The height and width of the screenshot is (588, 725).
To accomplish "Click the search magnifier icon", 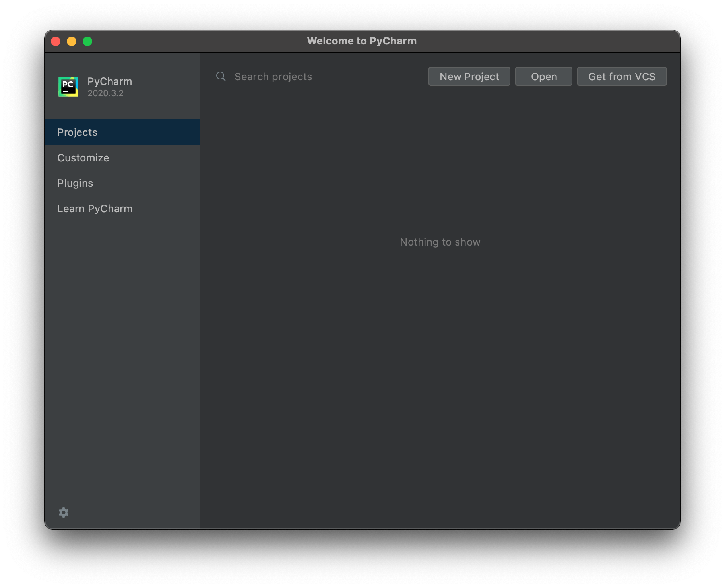I will (x=221, y=76).
